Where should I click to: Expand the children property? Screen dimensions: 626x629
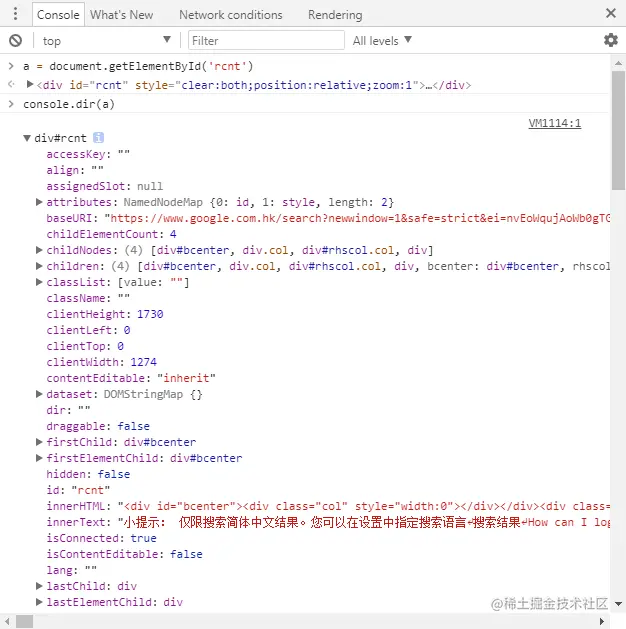39,266
